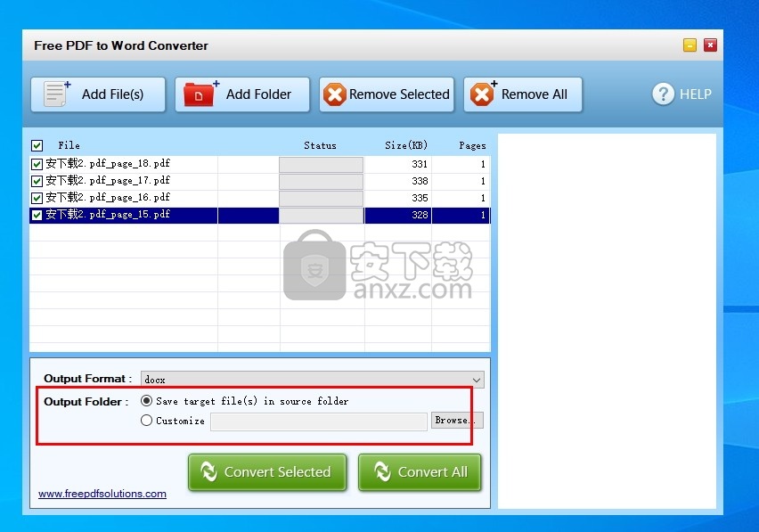
Task: Select Save target file(s) in source folder
Action: point(146,401)
